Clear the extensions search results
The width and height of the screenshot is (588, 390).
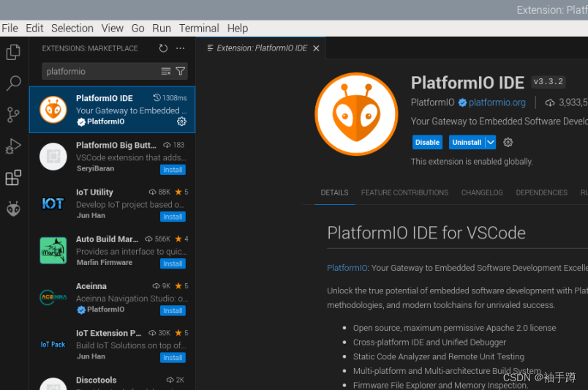166,71
